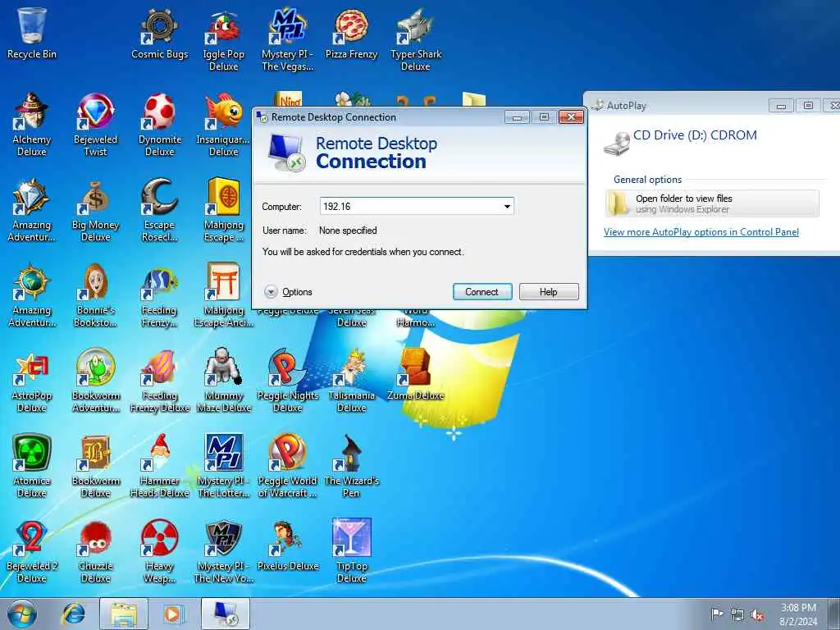Select Talismania Deluxe icon
840x630 pixels.
(x=351, y=381)
